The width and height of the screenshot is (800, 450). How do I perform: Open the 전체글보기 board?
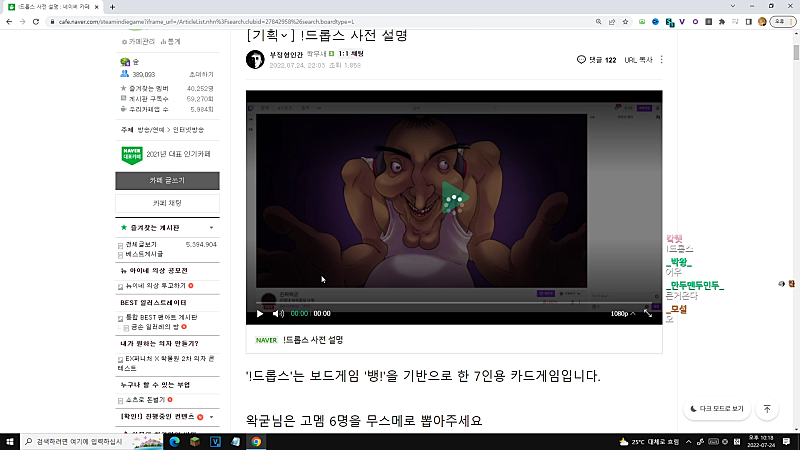pos(141,244)
